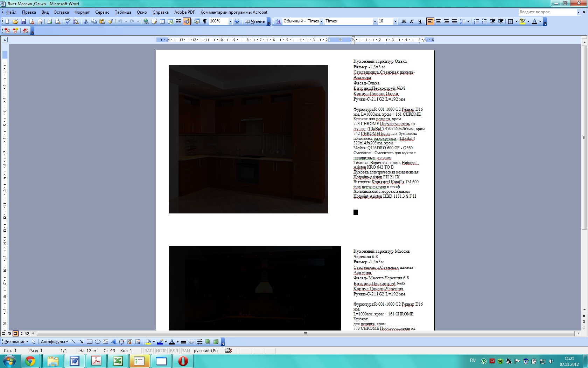Center the paragraph text
This screenshot has height=368, width=588.
(x=438, y=21)
